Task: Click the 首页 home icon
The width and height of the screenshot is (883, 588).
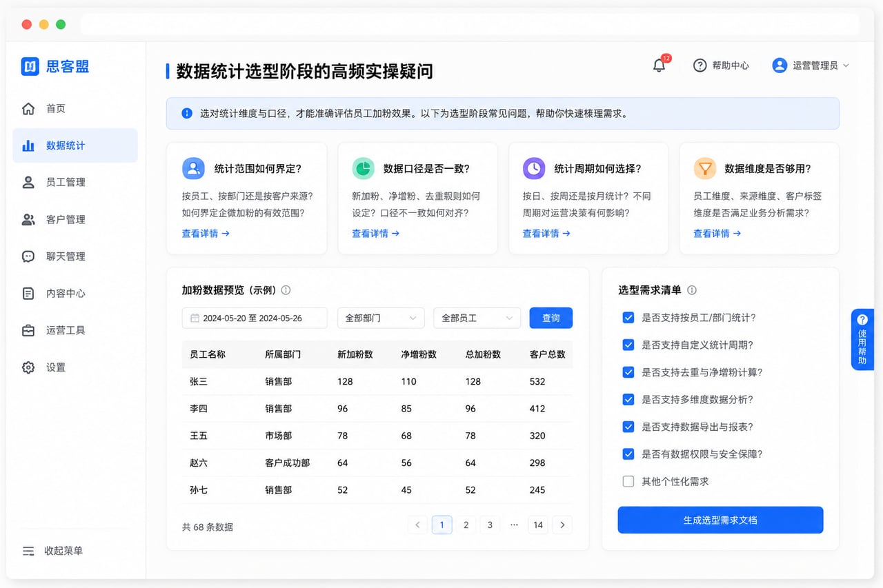Action: [x=28, y=109]
